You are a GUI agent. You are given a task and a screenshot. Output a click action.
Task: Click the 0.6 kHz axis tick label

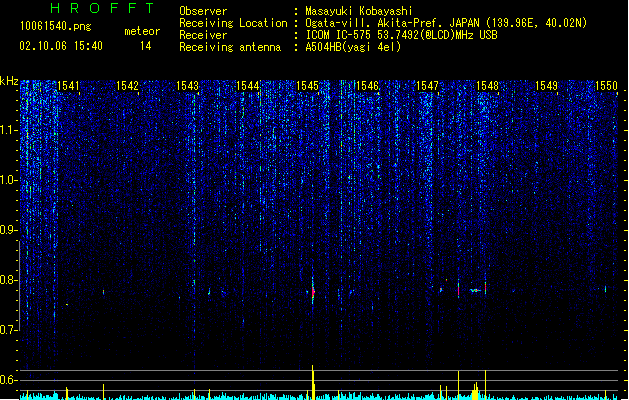pyautogui.click(x=9, y=380)
